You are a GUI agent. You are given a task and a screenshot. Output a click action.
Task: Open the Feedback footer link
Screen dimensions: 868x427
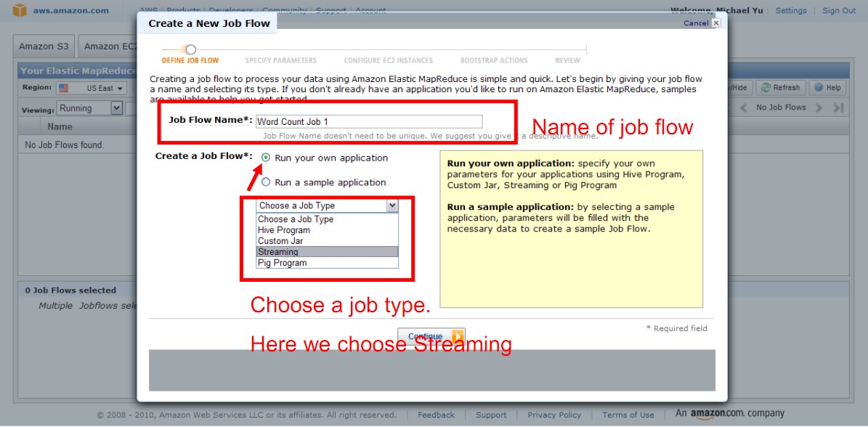[437, 415]
